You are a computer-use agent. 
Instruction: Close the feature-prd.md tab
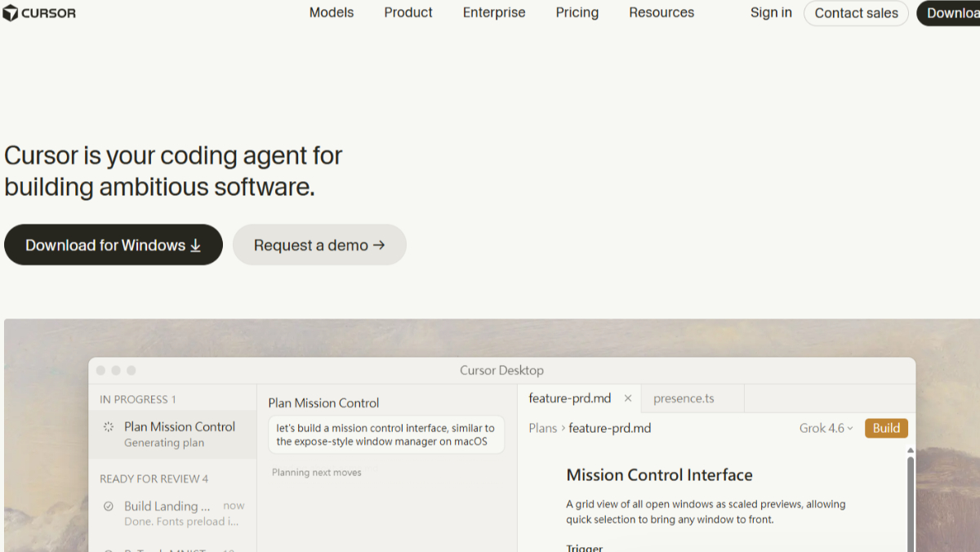(628, 398)
